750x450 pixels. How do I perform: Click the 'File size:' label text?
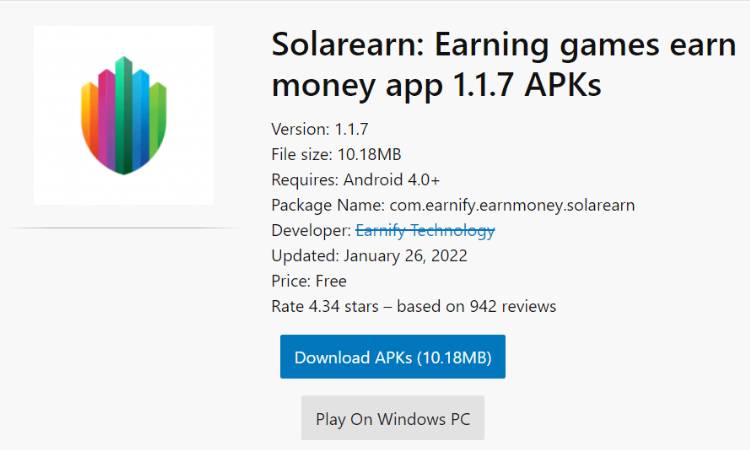302,154
